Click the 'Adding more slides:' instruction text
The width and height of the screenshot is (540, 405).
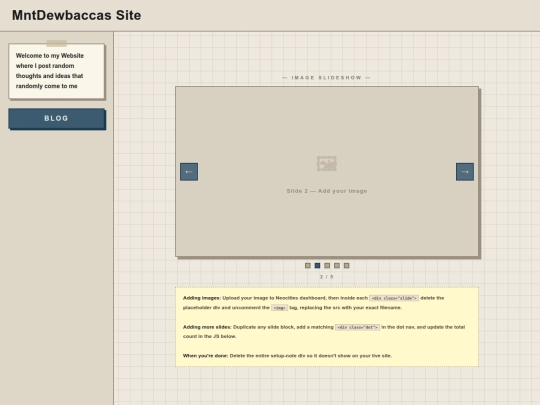(207, 327)
